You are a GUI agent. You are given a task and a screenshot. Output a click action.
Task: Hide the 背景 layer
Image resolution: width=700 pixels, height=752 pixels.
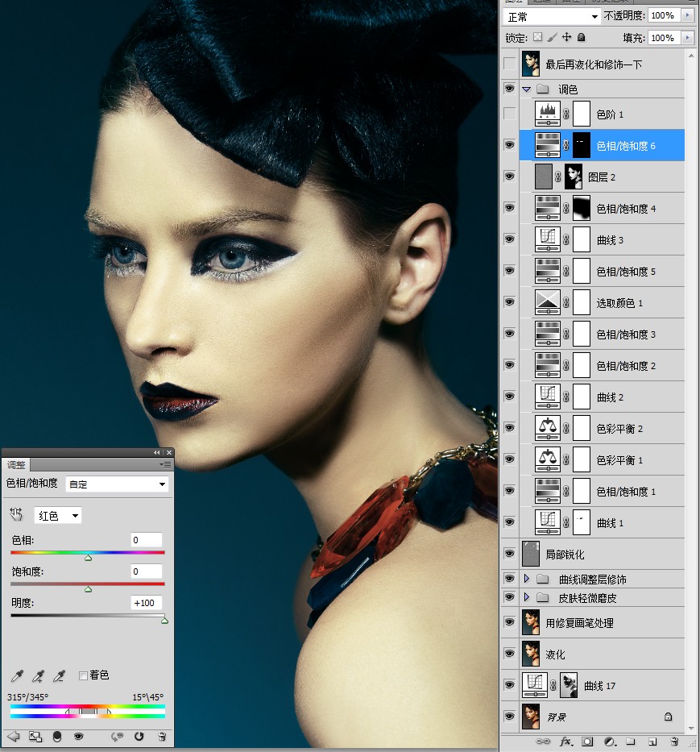pos(510,717)
